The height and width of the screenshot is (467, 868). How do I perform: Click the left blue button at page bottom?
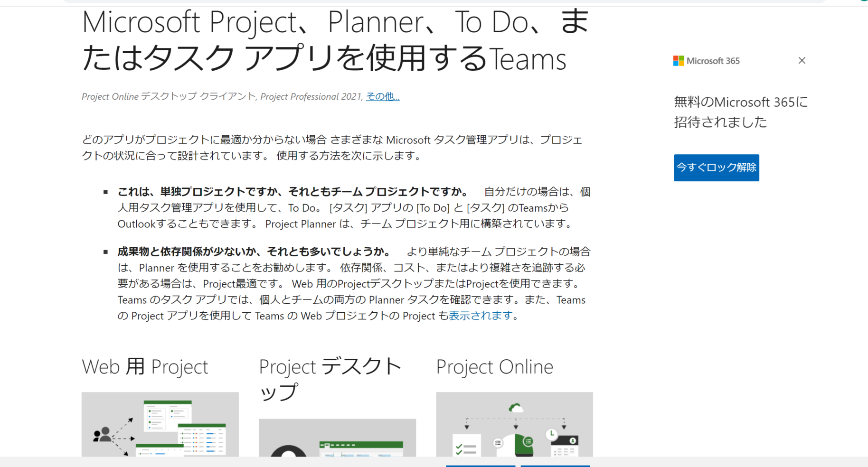[481, 466]
